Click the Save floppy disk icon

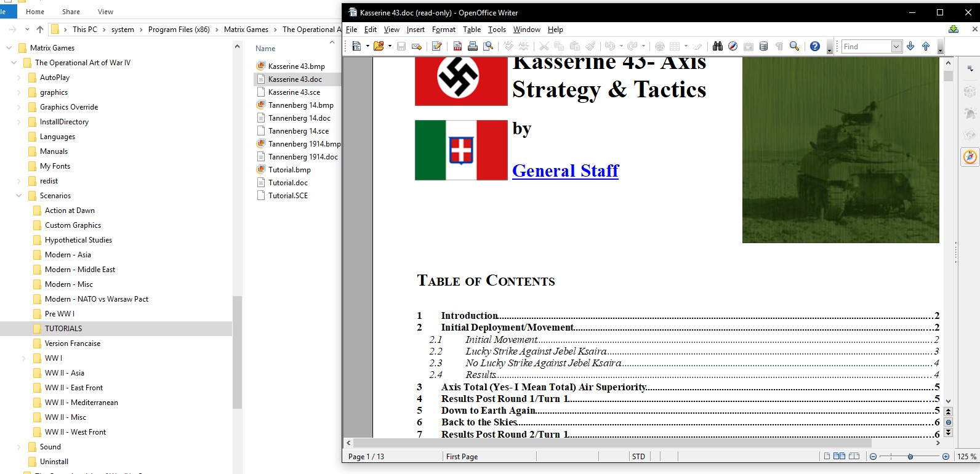(x=401, y=46)
